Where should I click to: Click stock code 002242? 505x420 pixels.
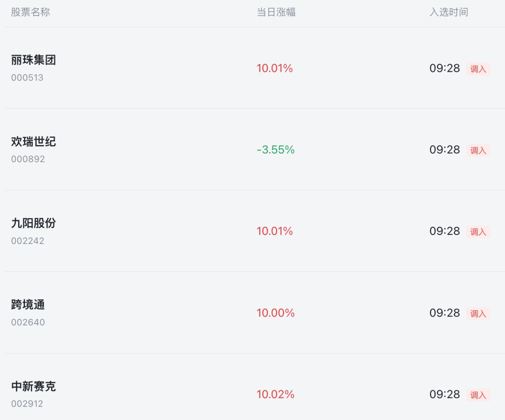[28, 241]
